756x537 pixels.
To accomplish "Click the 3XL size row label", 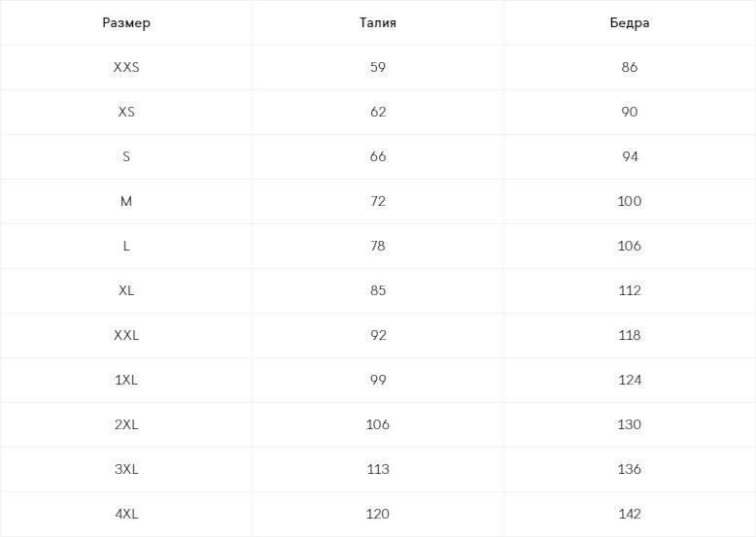I will (126, 469).
